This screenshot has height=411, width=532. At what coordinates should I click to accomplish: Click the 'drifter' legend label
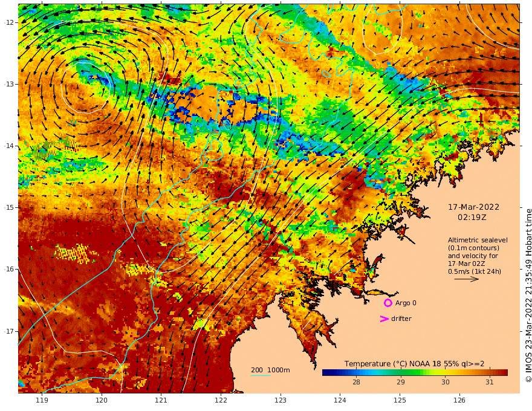[401, 319]
